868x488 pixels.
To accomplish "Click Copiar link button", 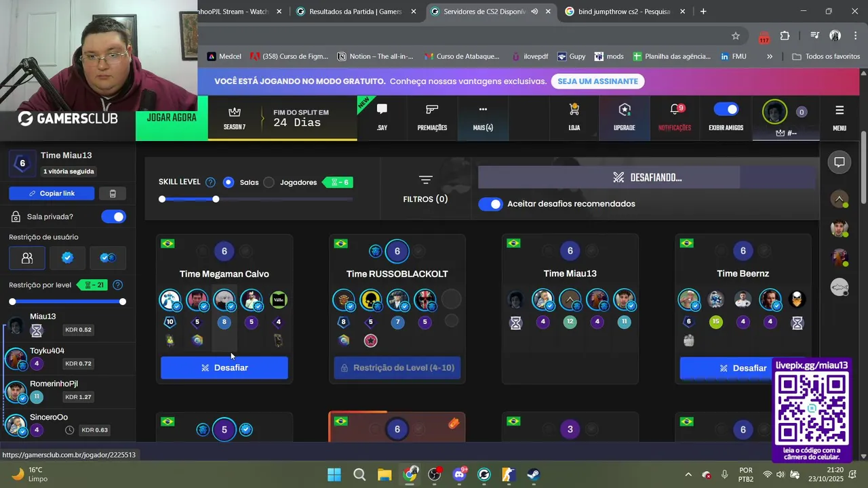I will tap(52, 193).
